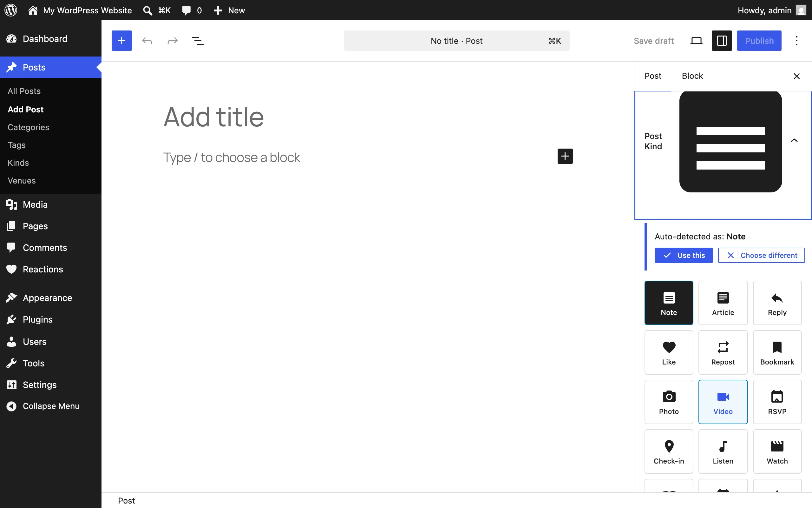Select the Repost post kind
812x508 pixels.
[723, 352]
